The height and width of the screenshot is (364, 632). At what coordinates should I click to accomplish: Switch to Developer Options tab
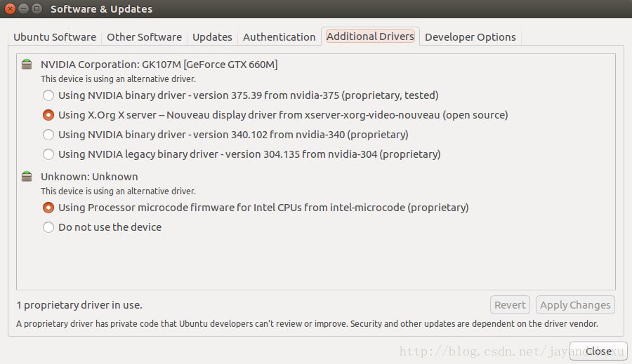470,37
